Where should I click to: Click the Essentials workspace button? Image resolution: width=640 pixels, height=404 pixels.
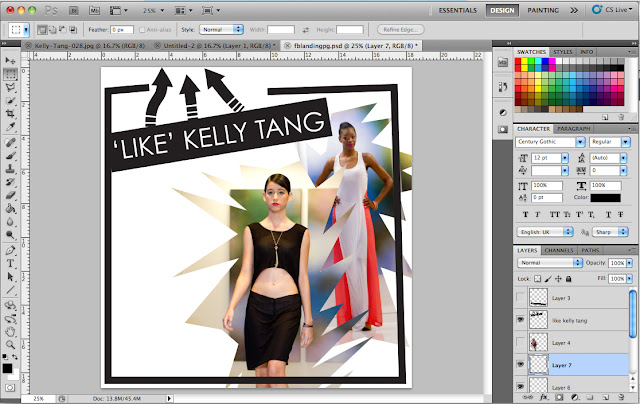pyautogui.click(x=457, y=10)
